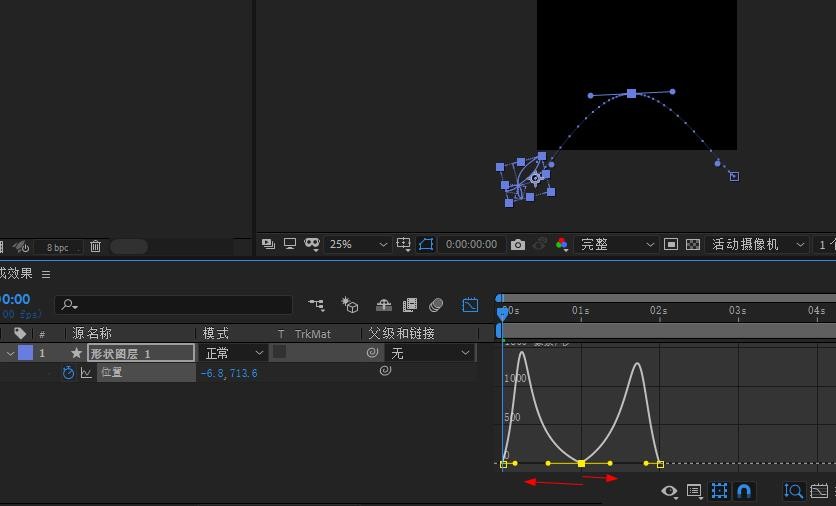Click the label tag column header icon
The width and height of the screenshot is (836, 506).
20,334
